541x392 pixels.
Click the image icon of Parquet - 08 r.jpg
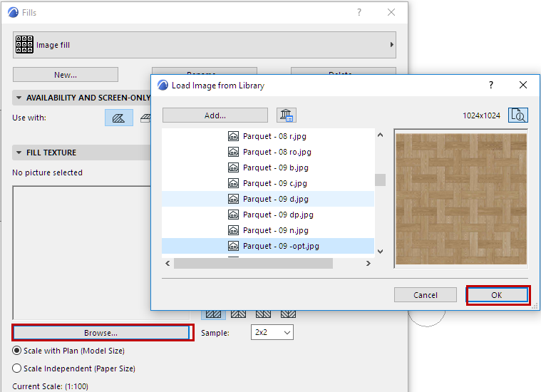coord(233,136)
